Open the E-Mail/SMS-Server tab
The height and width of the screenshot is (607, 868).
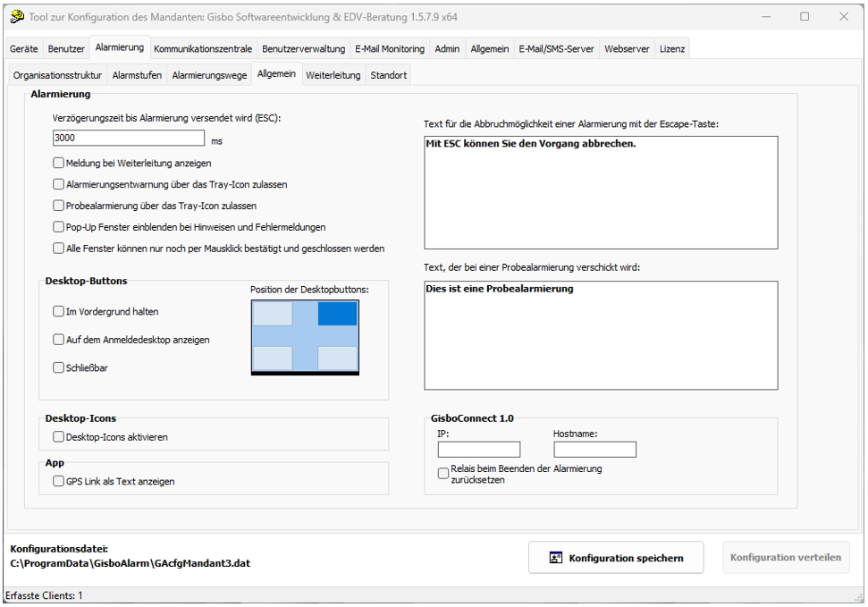point(556,49)
